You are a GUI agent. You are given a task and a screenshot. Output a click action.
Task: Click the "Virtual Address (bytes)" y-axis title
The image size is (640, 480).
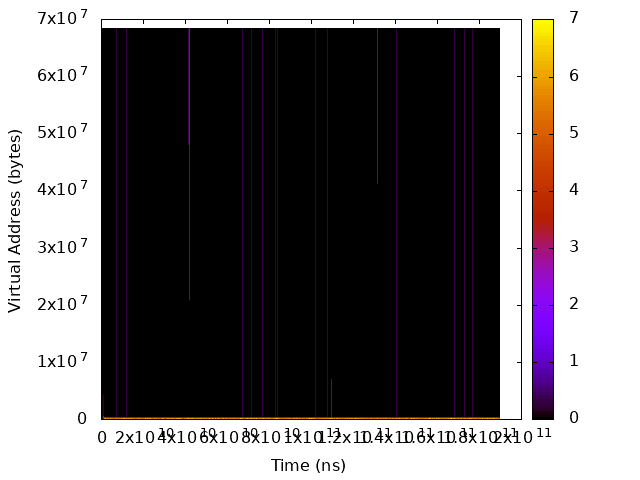[x=15, y=220]
